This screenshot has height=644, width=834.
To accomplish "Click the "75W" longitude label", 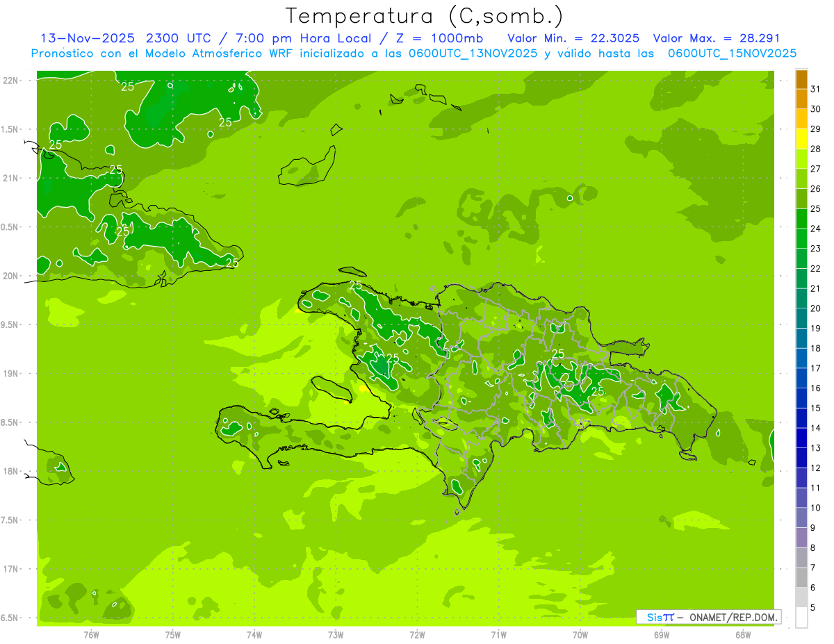I will 173,634.
